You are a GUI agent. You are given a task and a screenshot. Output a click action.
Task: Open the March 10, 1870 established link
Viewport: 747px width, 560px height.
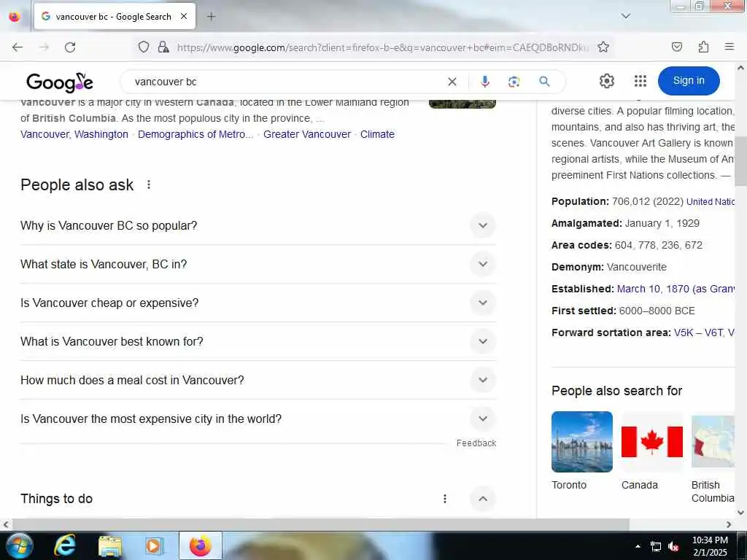pos(676,289)
